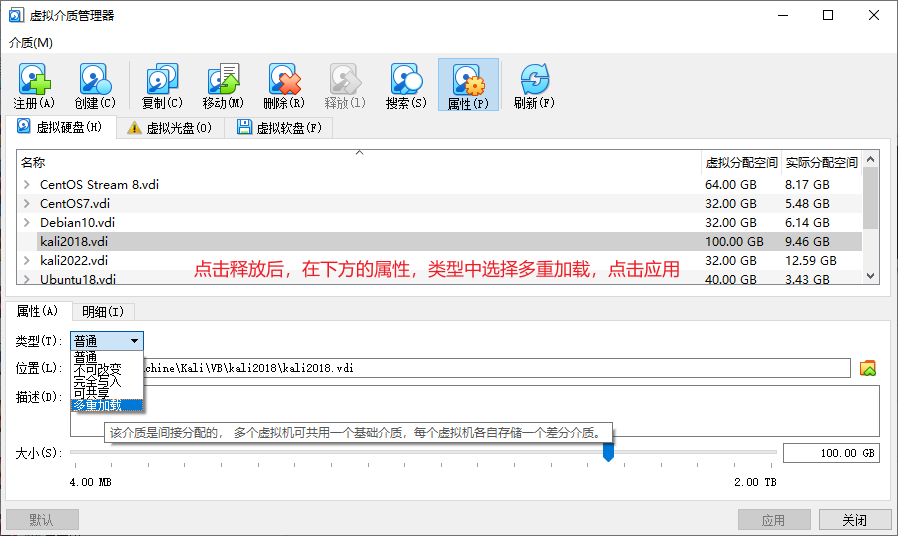Select 多重加载 in the type list

(x=98, y=405)
